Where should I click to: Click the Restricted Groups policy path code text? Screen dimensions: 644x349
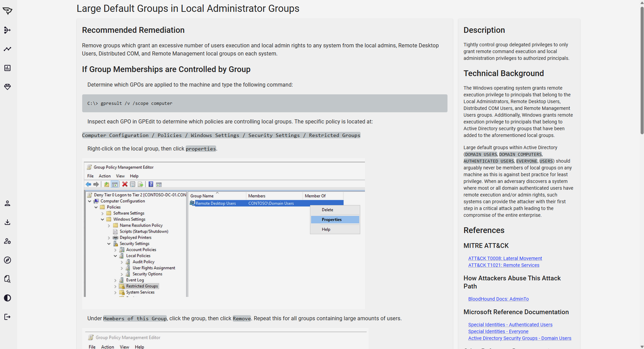[x=221, y=135]
